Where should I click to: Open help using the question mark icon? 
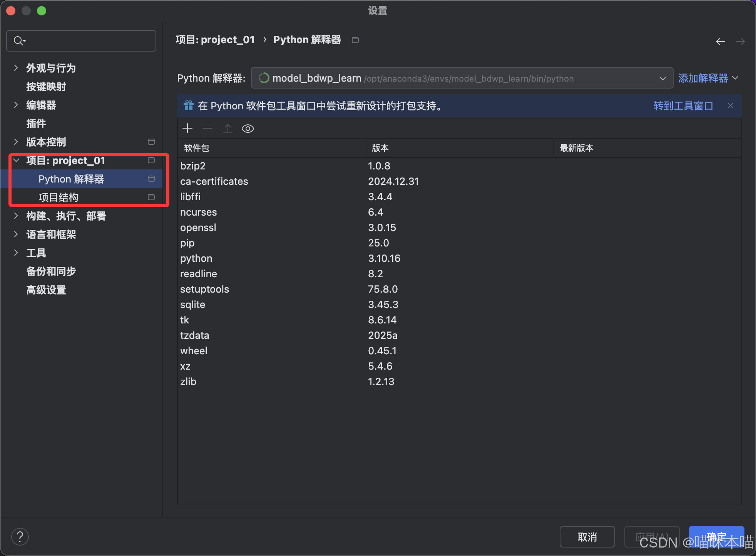pyautogui.click(x=20, y=536)
